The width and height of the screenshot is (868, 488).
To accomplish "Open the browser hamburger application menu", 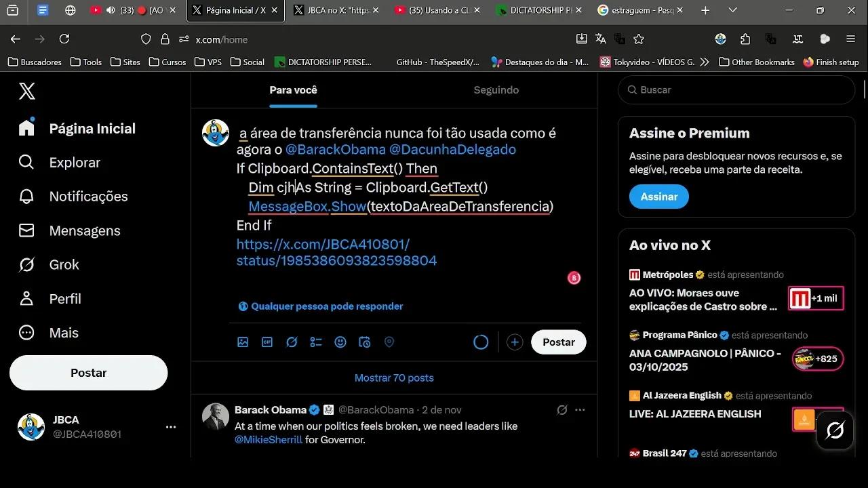I will click(x=851, y=39).
